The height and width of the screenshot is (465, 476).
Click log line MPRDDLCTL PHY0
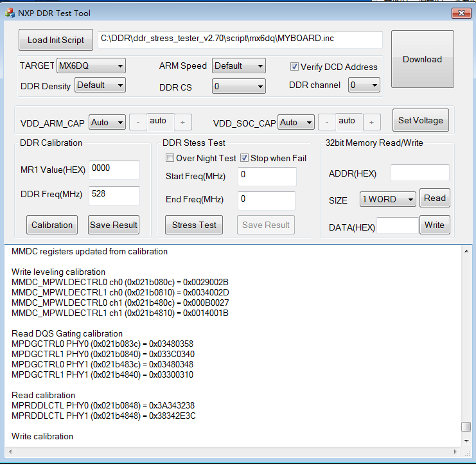[x=103, y=405]
